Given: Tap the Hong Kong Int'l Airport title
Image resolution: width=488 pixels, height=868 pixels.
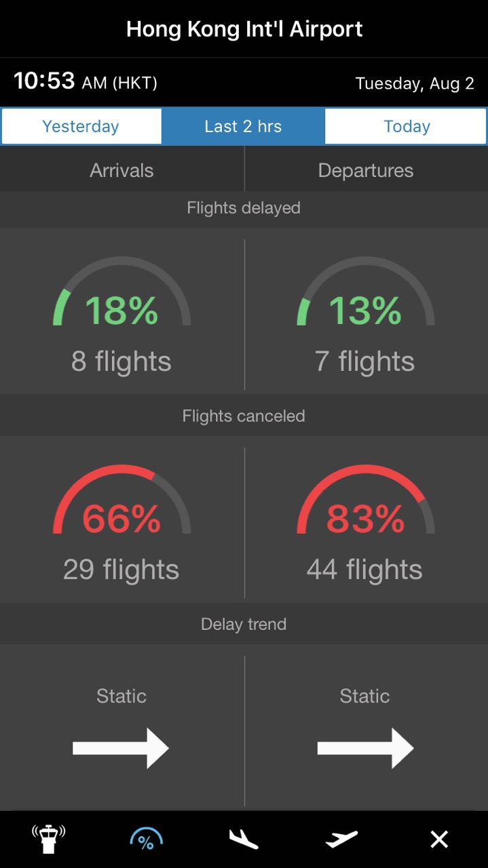Looking at the screenshot, I should tap(244, 29).
